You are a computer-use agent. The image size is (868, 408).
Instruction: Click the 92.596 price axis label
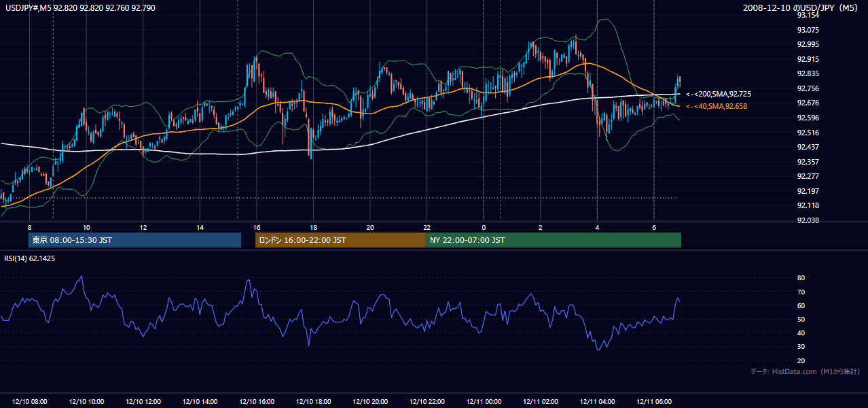pos(808,118)
